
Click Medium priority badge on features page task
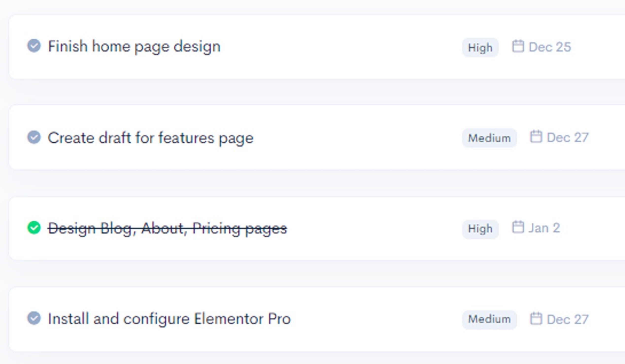489,138
